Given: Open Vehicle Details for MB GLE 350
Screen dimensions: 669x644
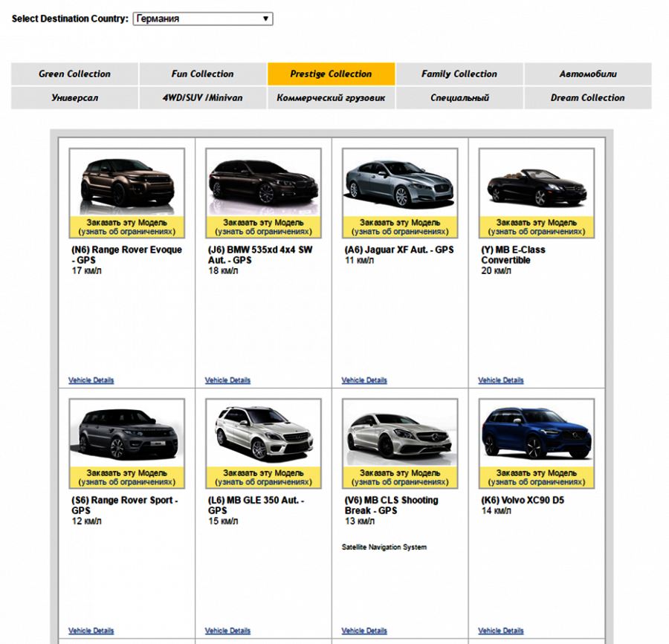Looking at the screenshot, I should coord(227,631).
